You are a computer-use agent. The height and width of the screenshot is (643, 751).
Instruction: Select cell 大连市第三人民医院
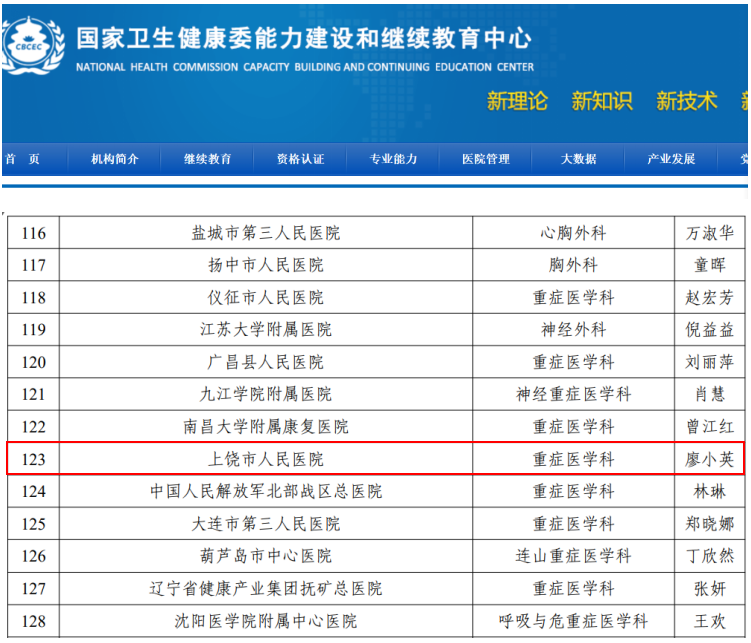point(266,524)
